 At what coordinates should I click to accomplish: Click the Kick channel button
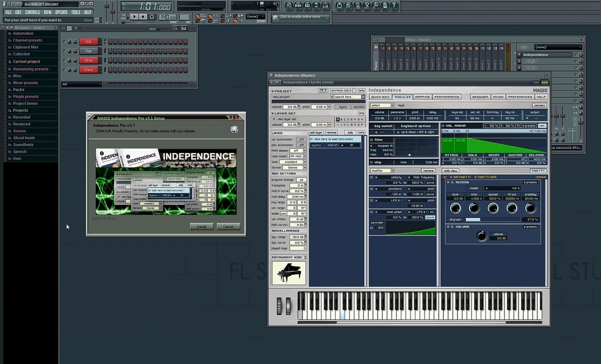point(89,41)
